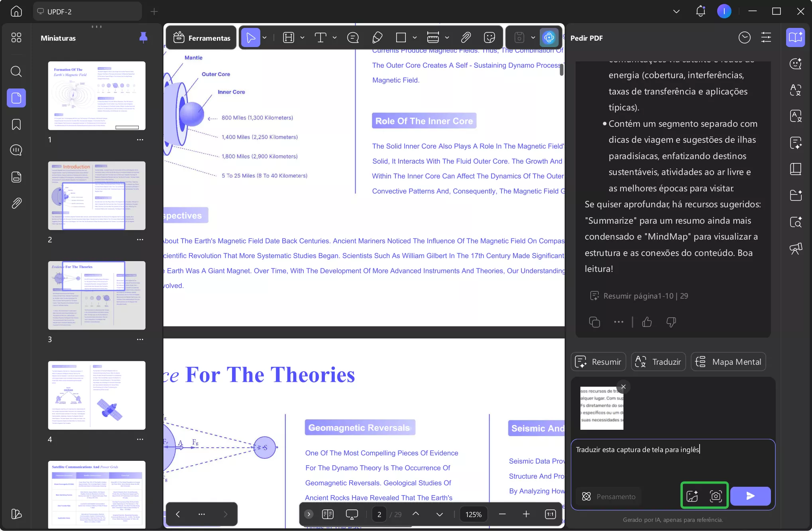Click the screenshot capture icon in chat
Screen dimensions: 812x531
(x=716, y=496)
